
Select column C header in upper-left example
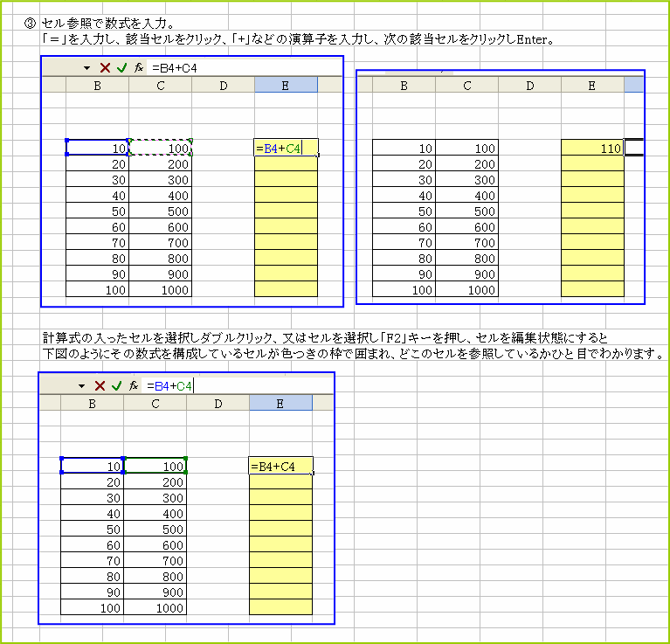160,85
